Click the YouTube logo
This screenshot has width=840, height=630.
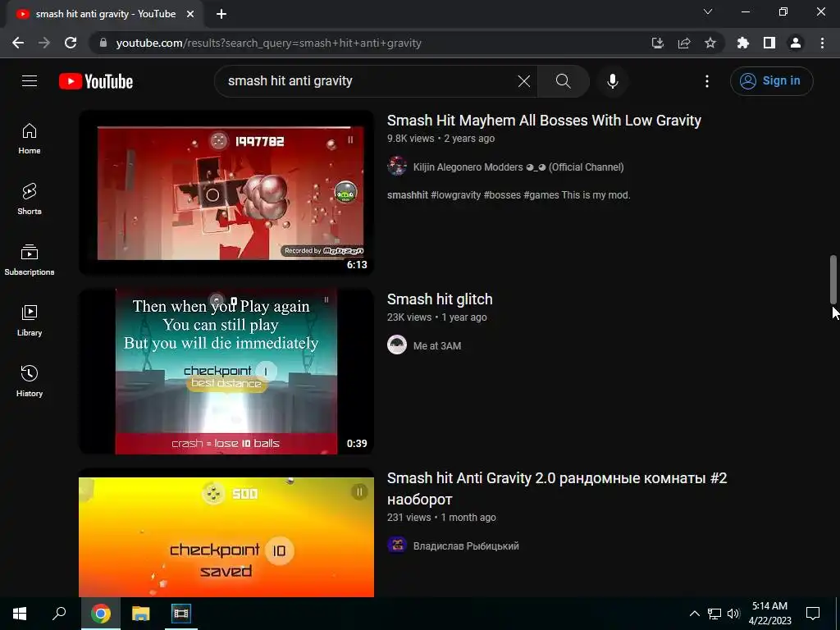96,81
